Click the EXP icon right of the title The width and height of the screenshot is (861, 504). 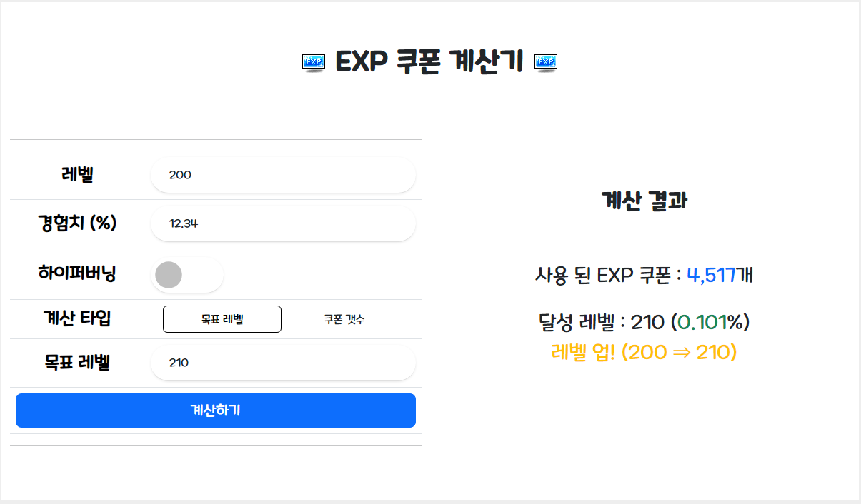(546, 63)
